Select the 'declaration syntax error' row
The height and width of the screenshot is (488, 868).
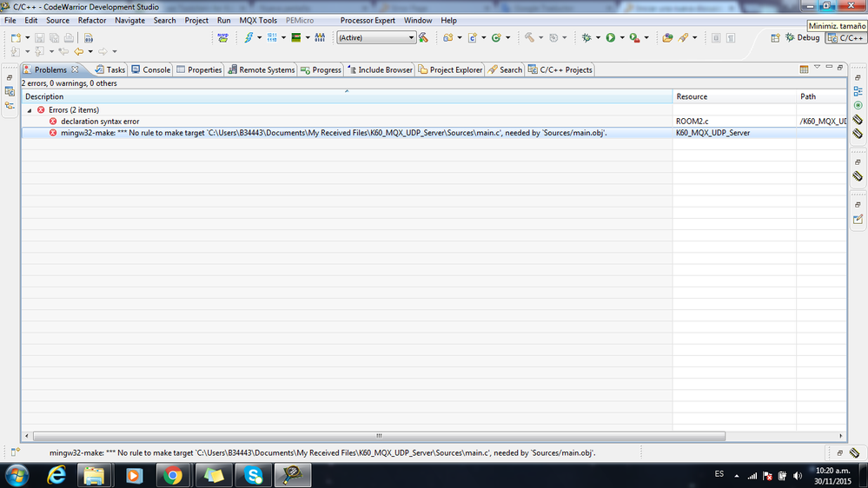(x=434, y=122)
